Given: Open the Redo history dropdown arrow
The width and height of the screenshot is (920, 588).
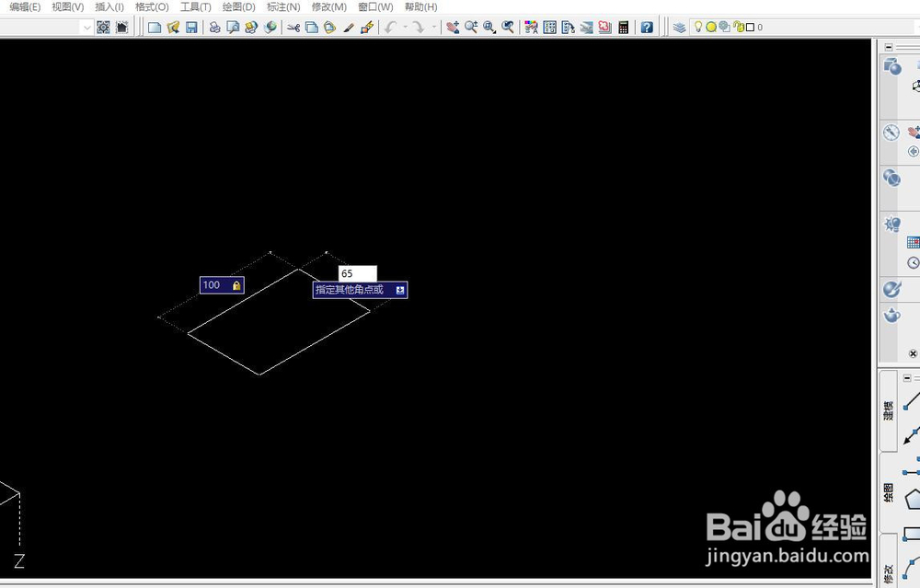Looking at the screenshot, I should point(434,27).
